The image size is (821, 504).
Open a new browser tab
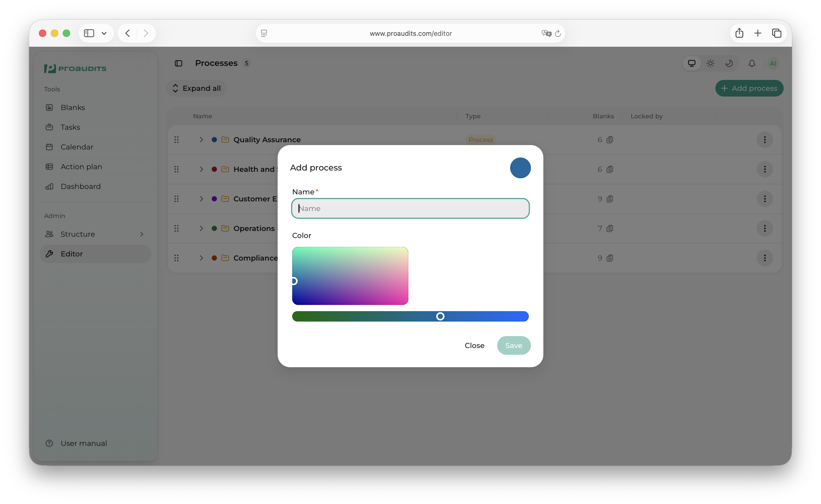pyautogui.click(x=758, y=33)
